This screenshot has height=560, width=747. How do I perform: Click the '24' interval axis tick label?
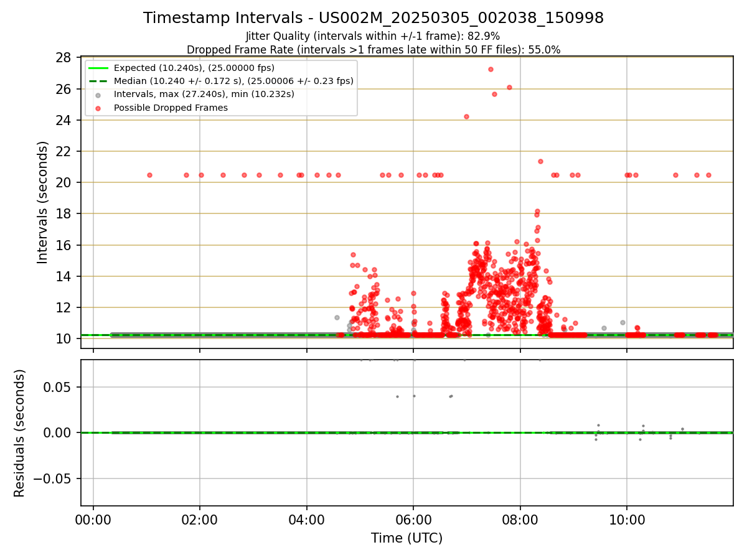pyautogui.click(x=63, y=120)
